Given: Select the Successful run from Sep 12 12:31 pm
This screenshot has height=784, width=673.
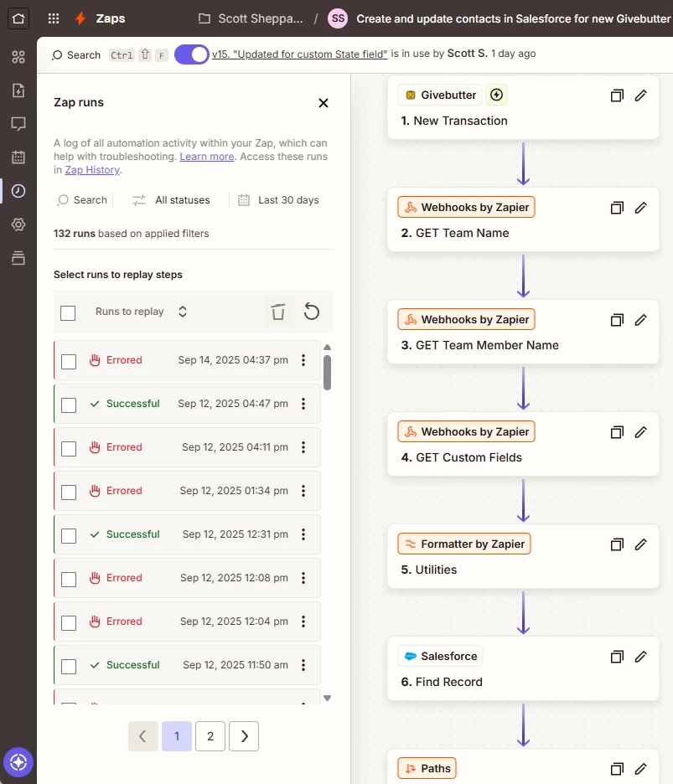Looking at the screenshot, I should click(69, 535).
